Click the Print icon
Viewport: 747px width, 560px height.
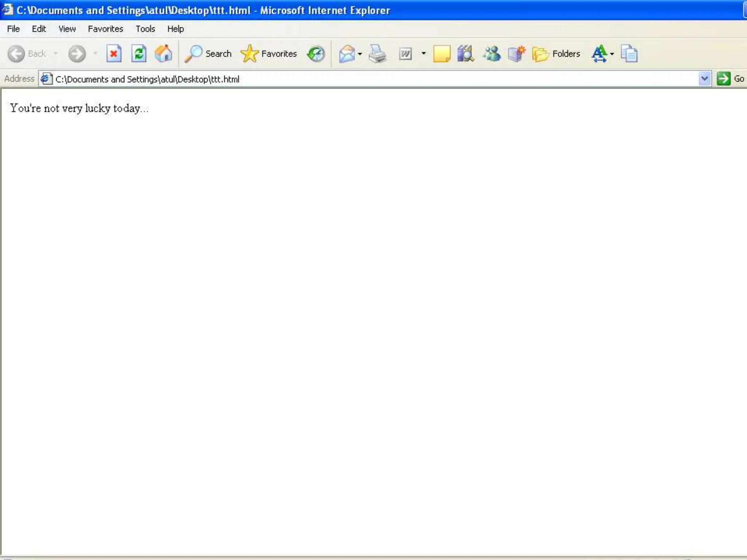pyautogui.click(x=377, y=54)
